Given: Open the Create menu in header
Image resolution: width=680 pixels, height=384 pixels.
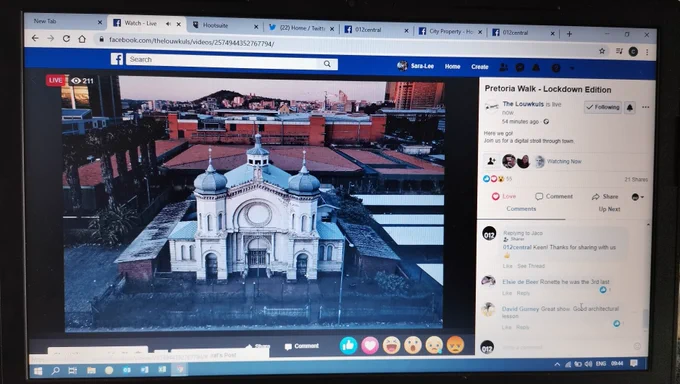Looking at the screenshot, I should coord(480,67).
